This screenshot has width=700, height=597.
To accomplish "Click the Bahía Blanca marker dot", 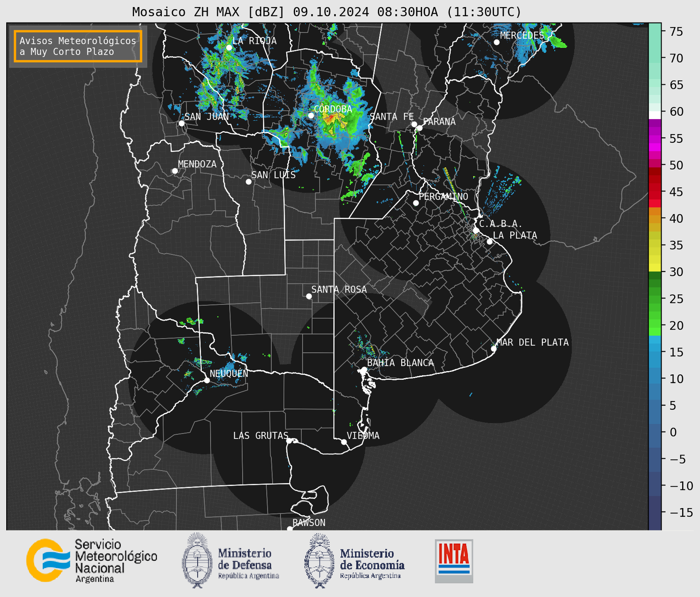I will 364,369.
